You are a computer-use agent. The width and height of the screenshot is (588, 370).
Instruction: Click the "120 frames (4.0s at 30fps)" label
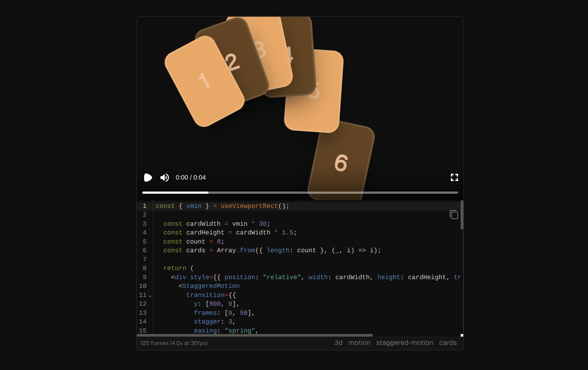(174, 343)
